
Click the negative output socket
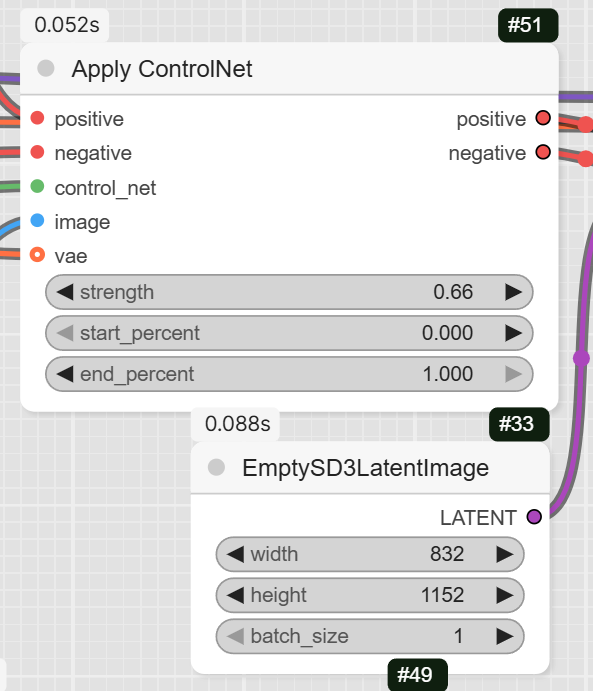tap(543, 152)
